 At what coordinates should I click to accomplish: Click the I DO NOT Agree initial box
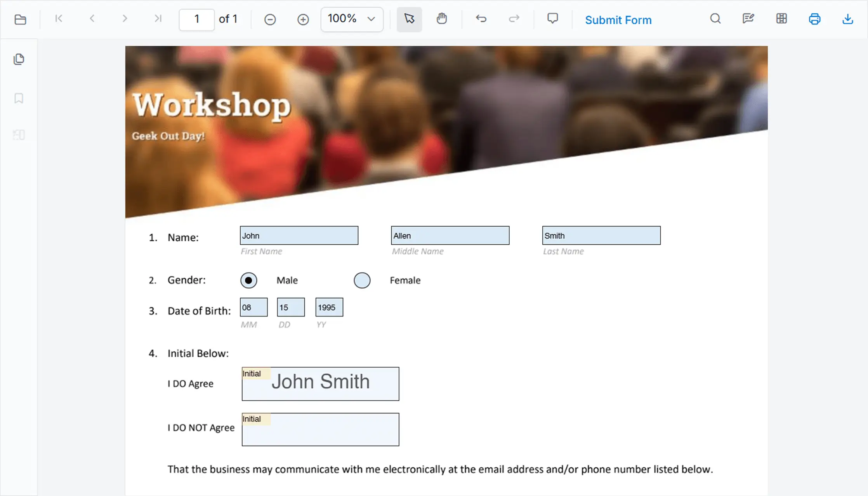(320, 429)
